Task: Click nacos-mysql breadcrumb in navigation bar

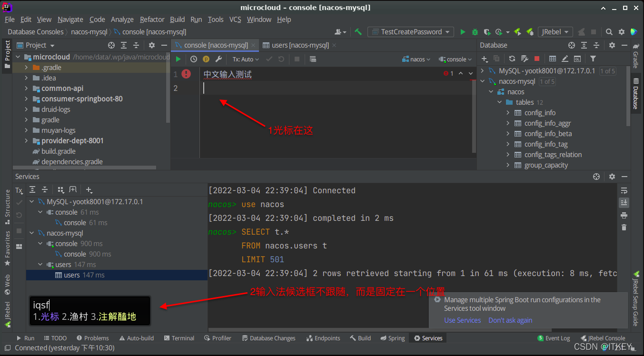Action: pyautogui.click(x=89, y=32)
